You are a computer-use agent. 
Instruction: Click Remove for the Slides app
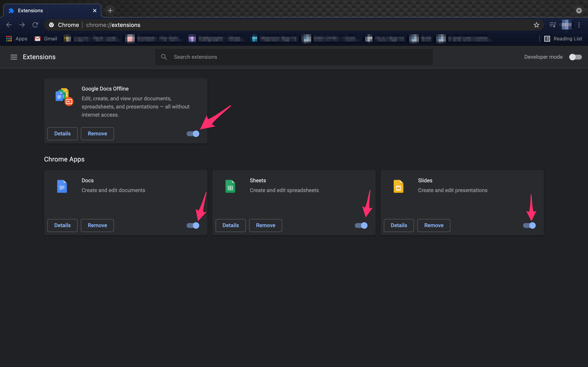coord(434,226)
